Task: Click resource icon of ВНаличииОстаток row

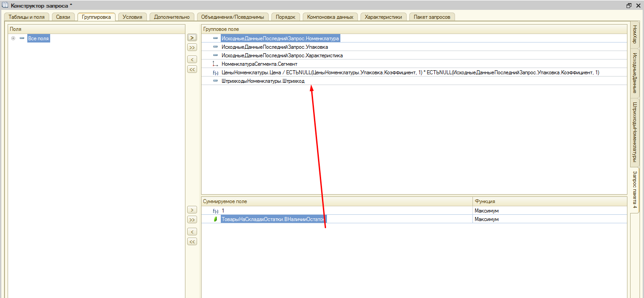Action: [215, 219]
